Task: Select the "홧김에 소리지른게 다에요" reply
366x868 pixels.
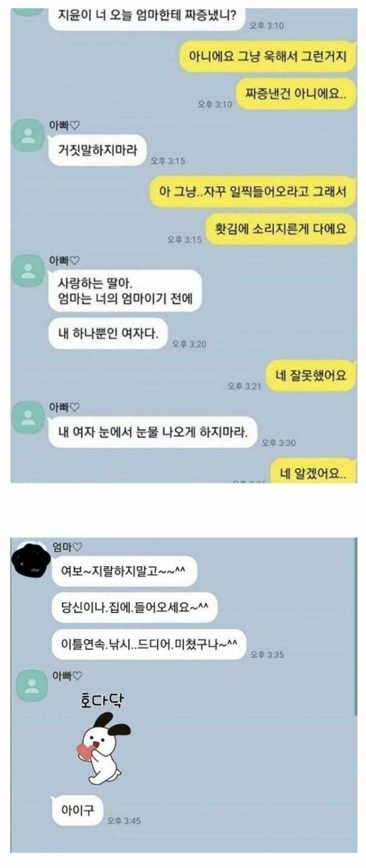Action: (x=281, y=229)
